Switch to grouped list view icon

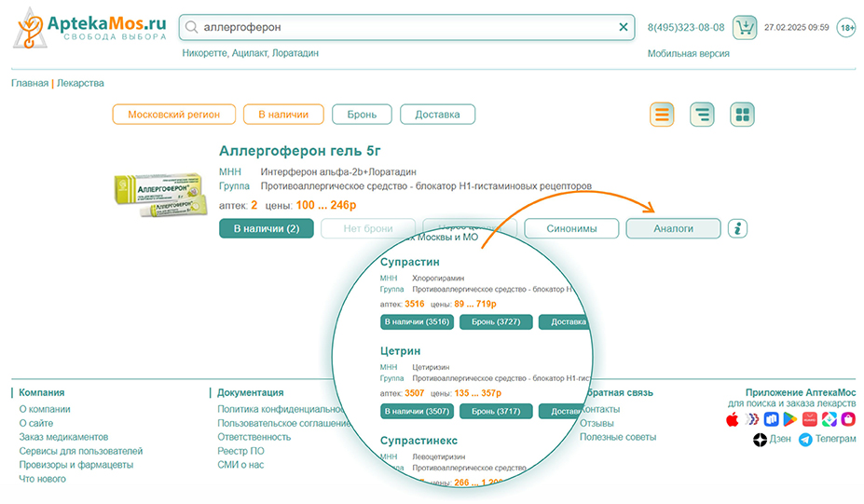click(702, 115)
